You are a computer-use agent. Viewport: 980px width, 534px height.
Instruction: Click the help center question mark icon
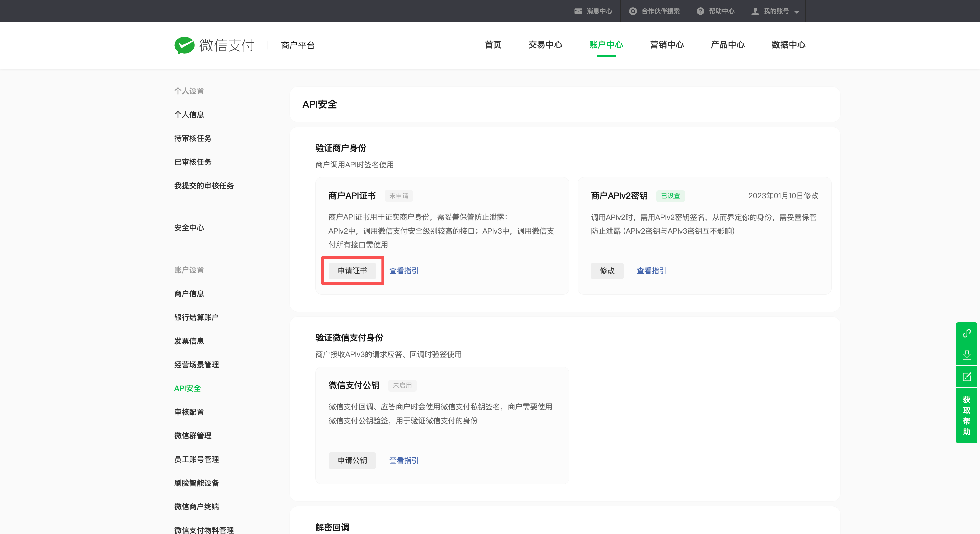(x=700, y=11)
